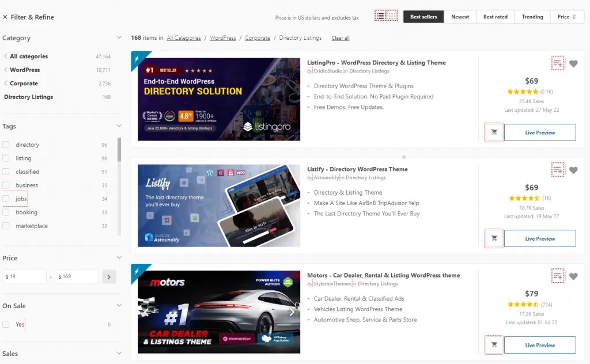Collapse the Tags filter section
This screenshot has height=364, width=590.
(x=119, y=126)
